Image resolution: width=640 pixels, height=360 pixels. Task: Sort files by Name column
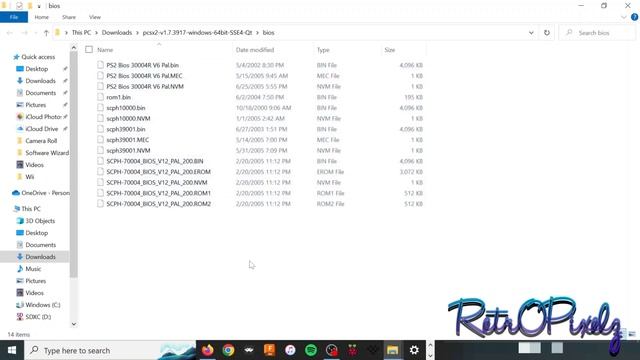(x=105, y=50)
